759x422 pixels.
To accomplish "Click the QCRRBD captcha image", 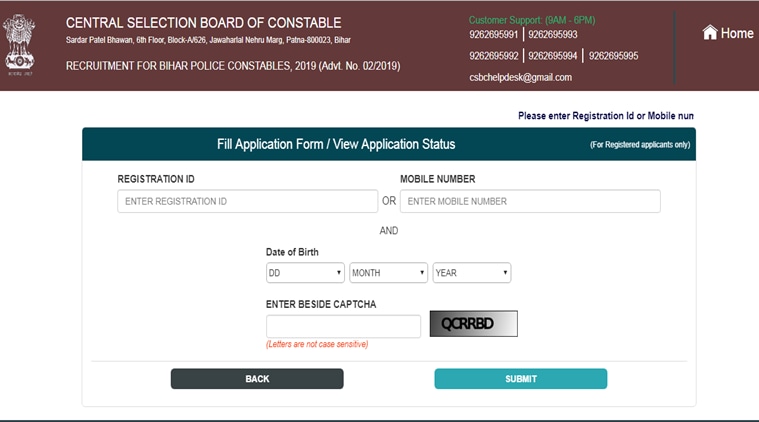I will point(474,324).
